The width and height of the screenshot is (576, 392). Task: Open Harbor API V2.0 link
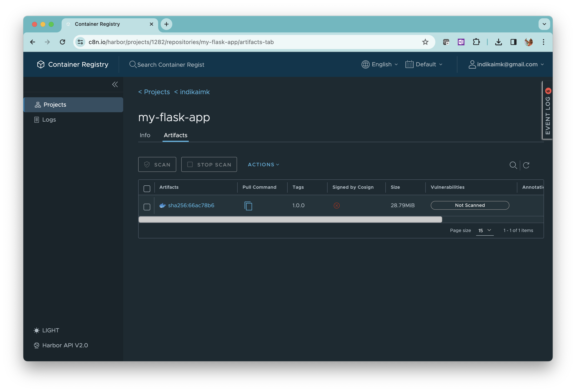(x=61, y=345)
